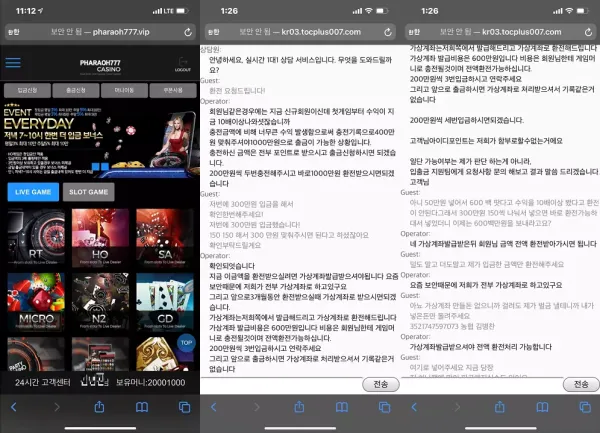Reload the pharaoh777.vip page
The image size is (600, 433).
pyautogui.click(x=188, y=32)
